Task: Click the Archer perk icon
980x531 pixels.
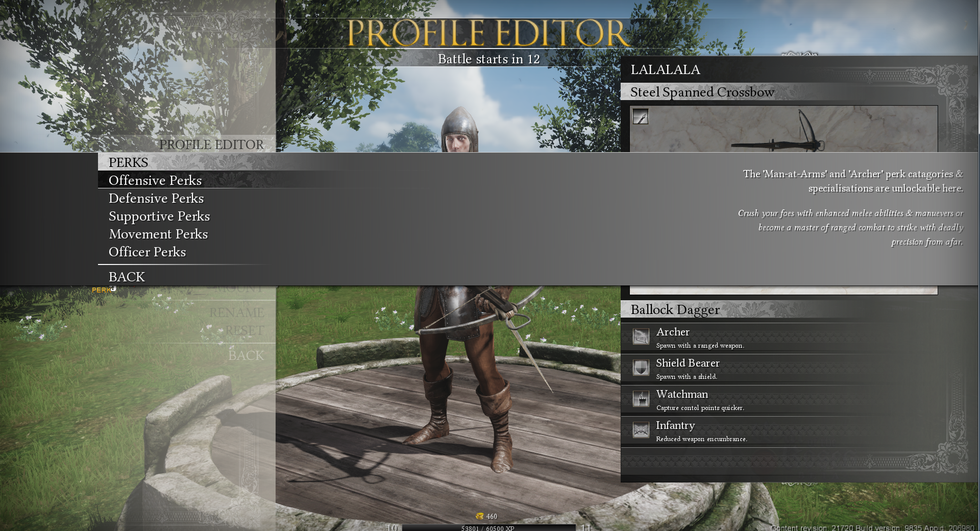Action: (x=641, y=337)
